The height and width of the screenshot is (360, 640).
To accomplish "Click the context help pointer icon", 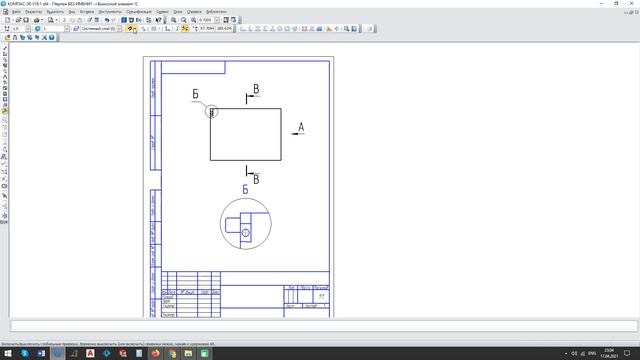I will (158, 20).
